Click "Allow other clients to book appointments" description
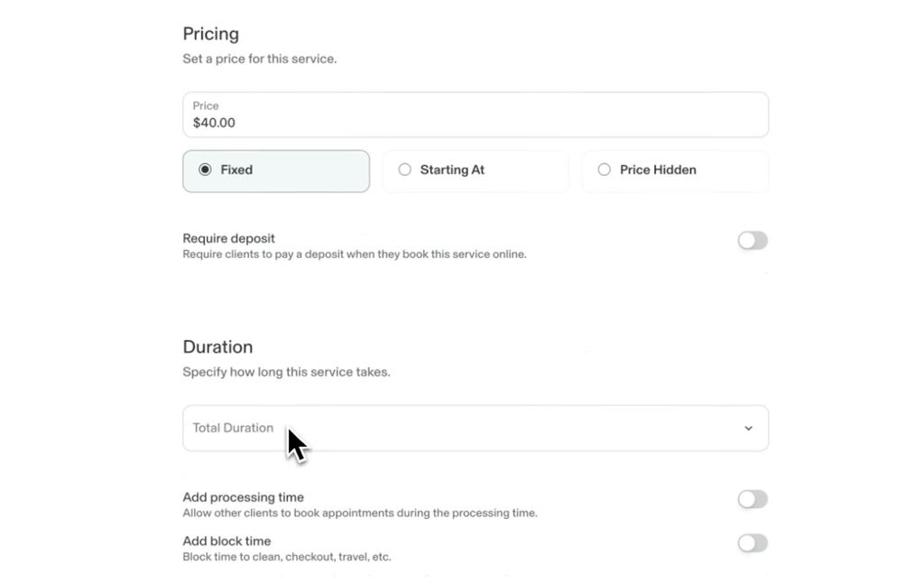This screenshot has width=924, height=583. pyautogui.click(x=359, y=513)
